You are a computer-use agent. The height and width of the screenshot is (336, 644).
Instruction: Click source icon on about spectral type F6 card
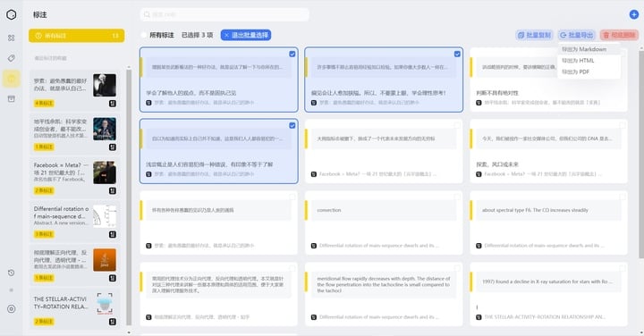tap(479, 246)
